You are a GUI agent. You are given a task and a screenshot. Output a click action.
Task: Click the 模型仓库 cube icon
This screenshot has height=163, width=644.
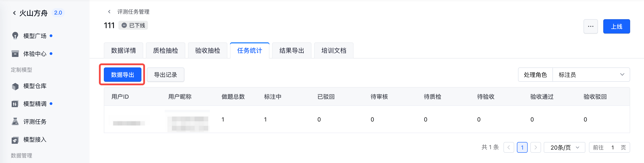pyautogui.click(x=15, y=86)
